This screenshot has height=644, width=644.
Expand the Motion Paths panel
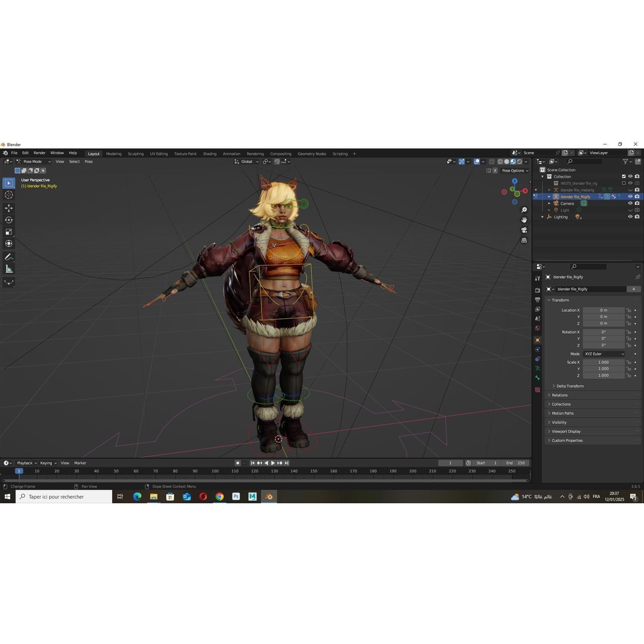tap(562, 413)
